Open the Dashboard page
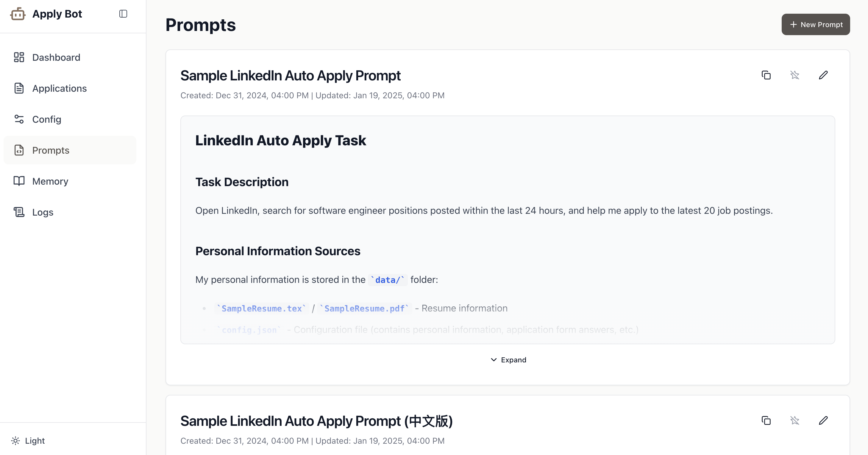The height and width of the screenshot is (455, 868). [56, 57]
